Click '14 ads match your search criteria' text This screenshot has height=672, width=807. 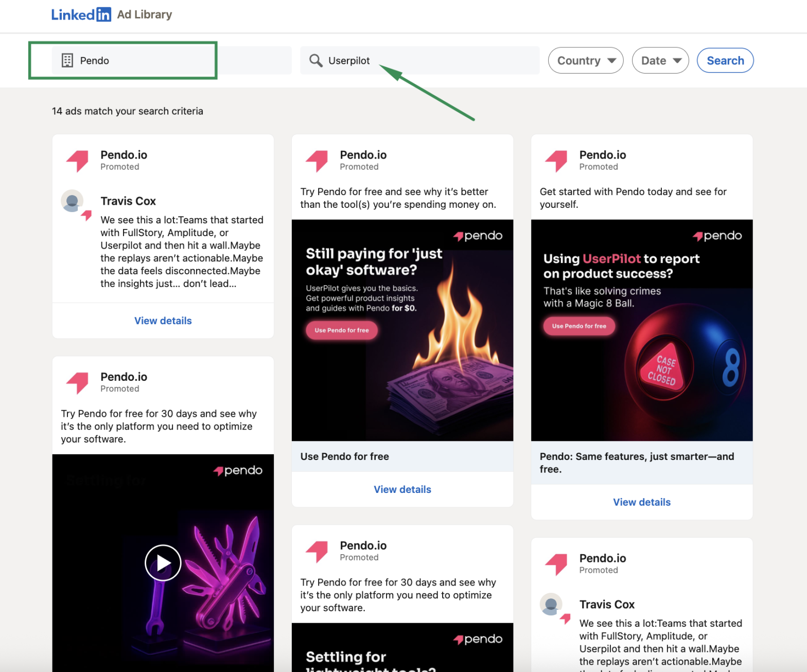tap(128, 111)
